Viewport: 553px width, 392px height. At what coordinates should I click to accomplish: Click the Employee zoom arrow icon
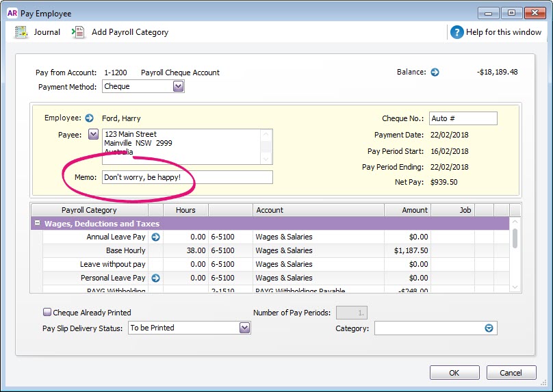(x=89, y=118)
